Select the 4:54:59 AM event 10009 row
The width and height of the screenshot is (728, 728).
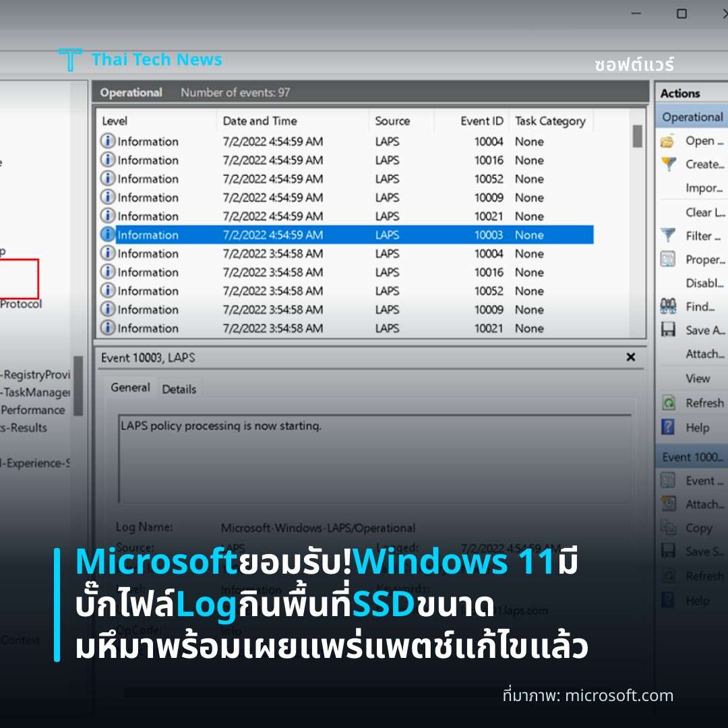346,198
